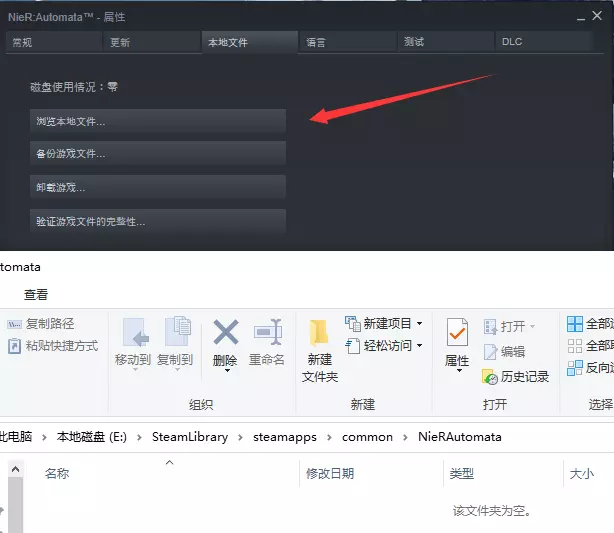Click the 备份游戏文件 button
This screenshot has height=533, width=614.
[158, 154]
